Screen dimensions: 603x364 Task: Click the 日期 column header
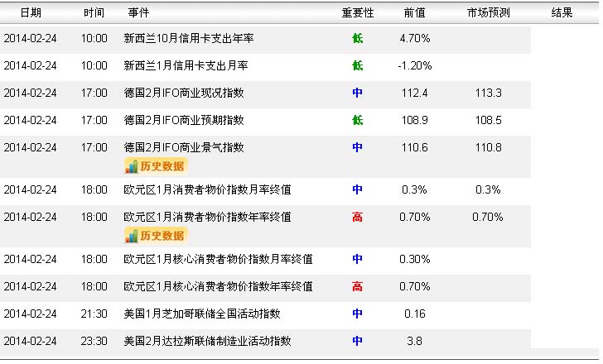[30, 13]
